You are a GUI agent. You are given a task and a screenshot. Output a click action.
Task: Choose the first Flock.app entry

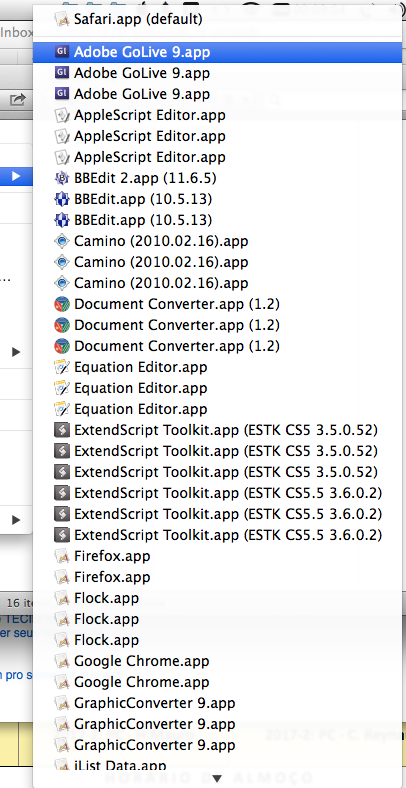coord(218,599)
